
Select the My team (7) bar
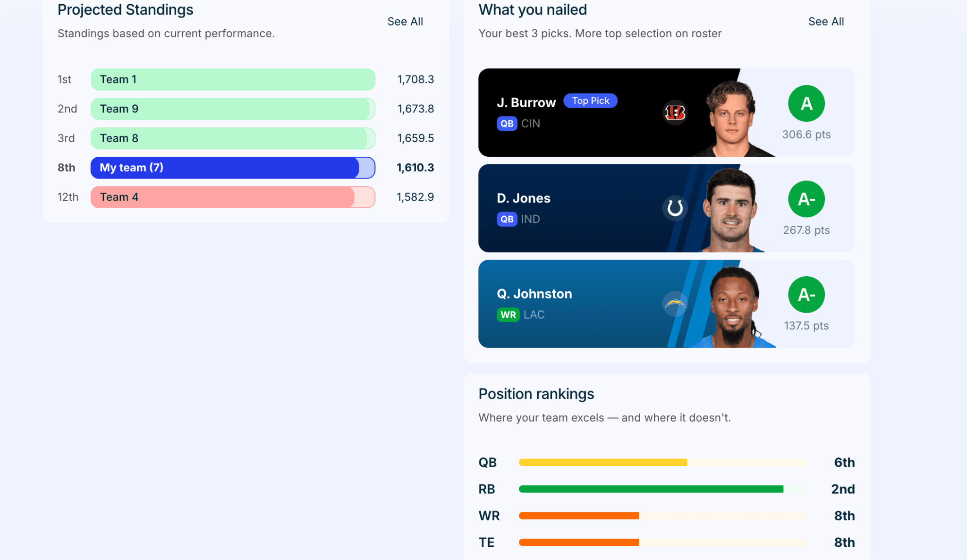pos(233,168)
